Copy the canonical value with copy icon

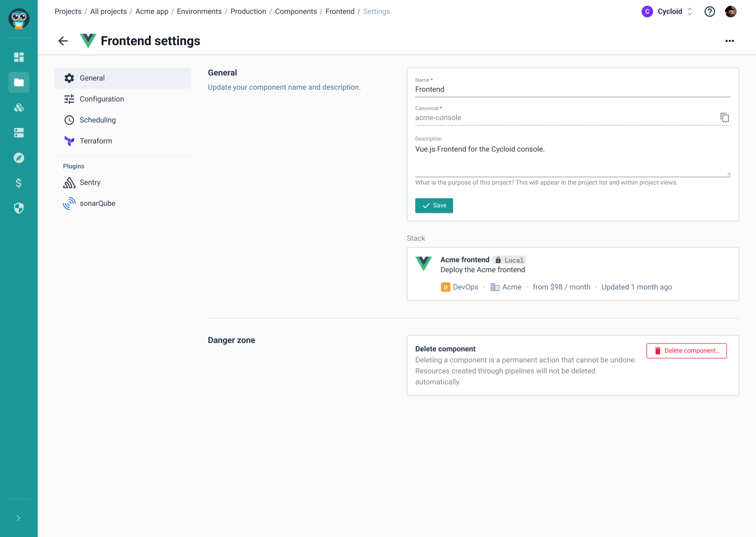tap(725, 117)
